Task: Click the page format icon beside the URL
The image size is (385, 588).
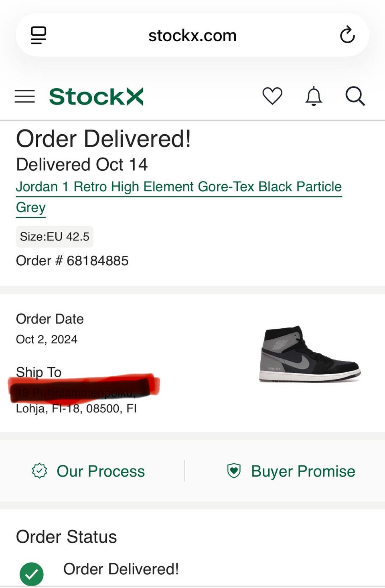Action: tap(38, 35)
